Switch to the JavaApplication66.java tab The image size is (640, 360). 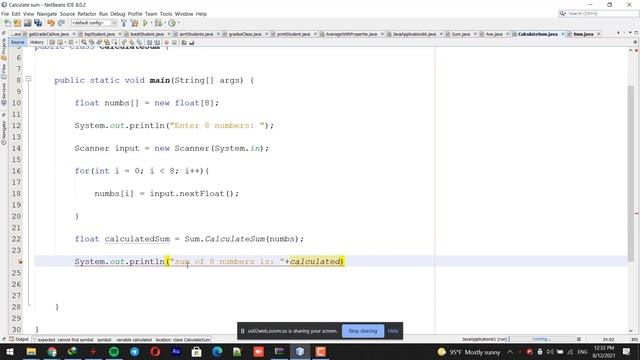[x=414, y=34]
